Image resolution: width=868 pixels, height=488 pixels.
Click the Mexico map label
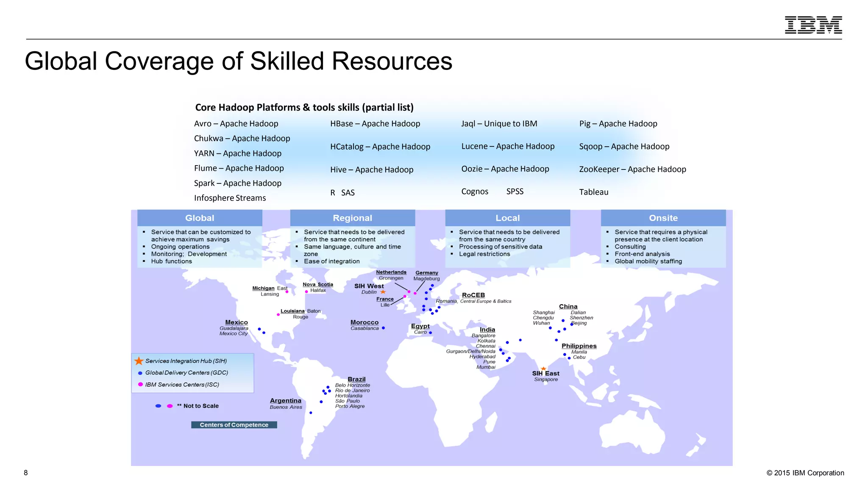[x=236, y=322]
